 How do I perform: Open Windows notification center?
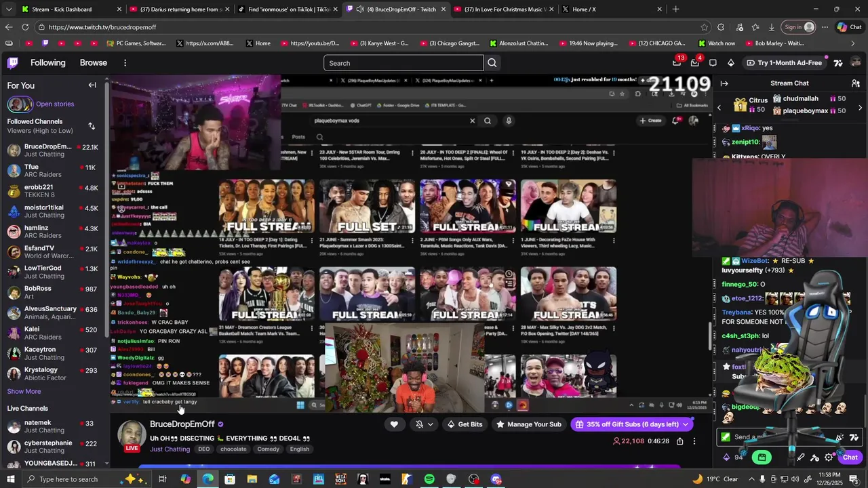[x=854, y=479]
